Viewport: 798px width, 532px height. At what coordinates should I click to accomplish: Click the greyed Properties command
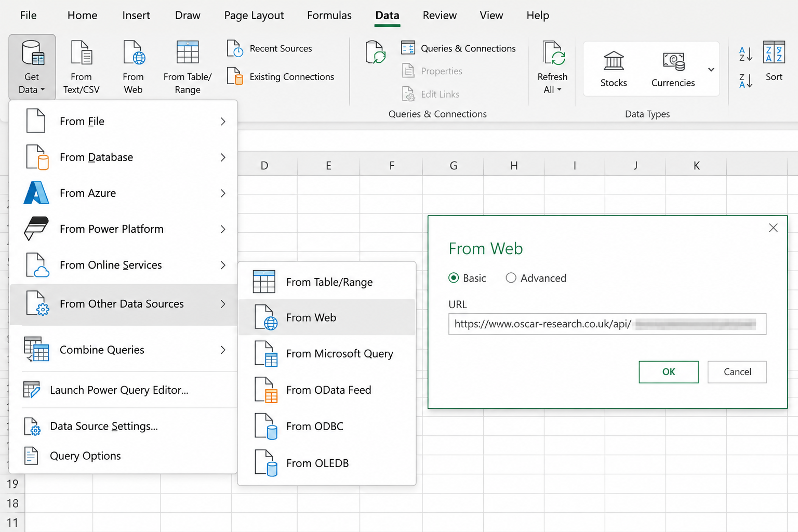coord(432,71)
